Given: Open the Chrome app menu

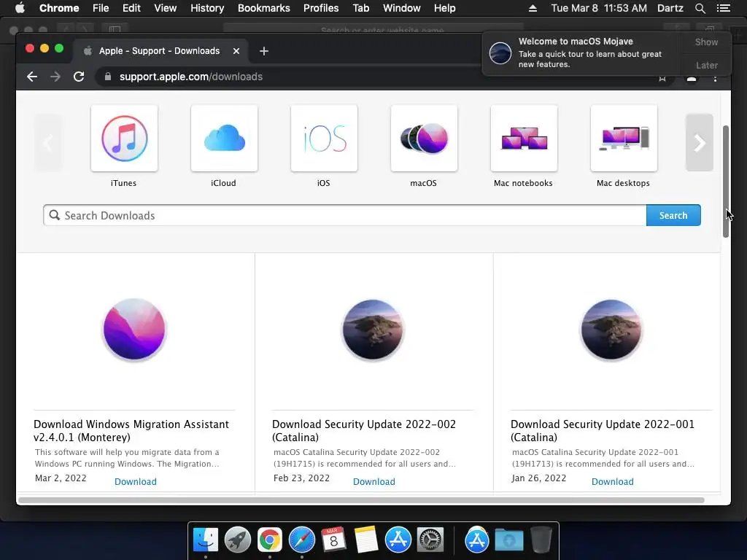Looking at the screenshot, I should click(x=59, y=8).
